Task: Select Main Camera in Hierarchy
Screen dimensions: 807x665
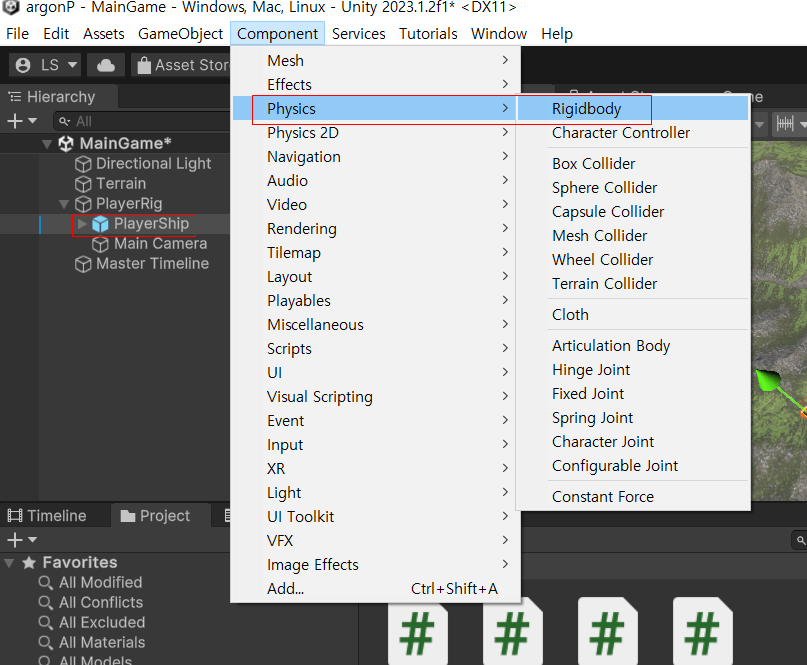Action: [161, 244]
